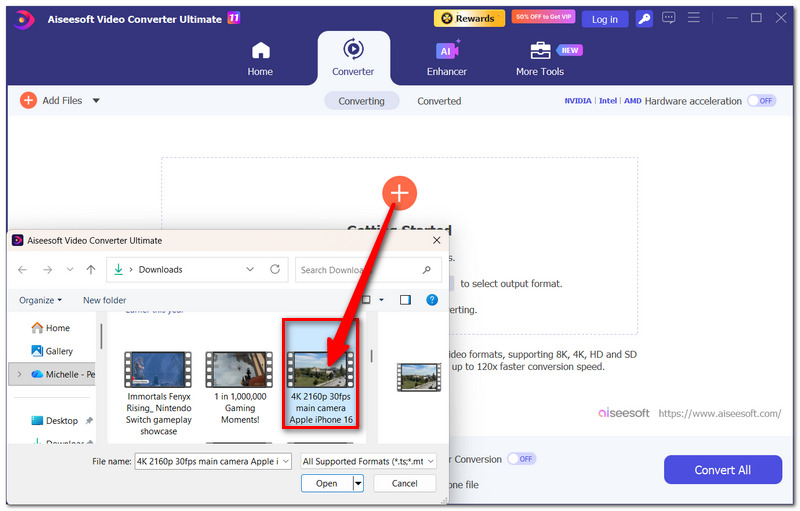Open file dialog help question icon
The image size is (800, 511).
pos(432,300)
